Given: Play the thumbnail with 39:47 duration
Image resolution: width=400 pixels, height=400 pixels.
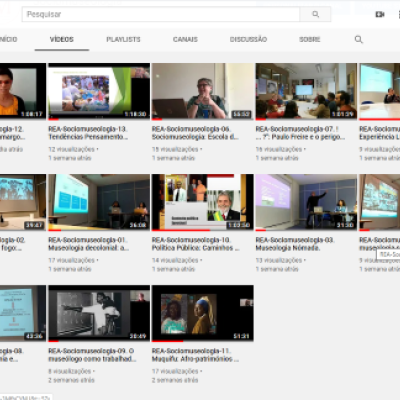Looking at the screenshot, I should (x=23, y=202).
